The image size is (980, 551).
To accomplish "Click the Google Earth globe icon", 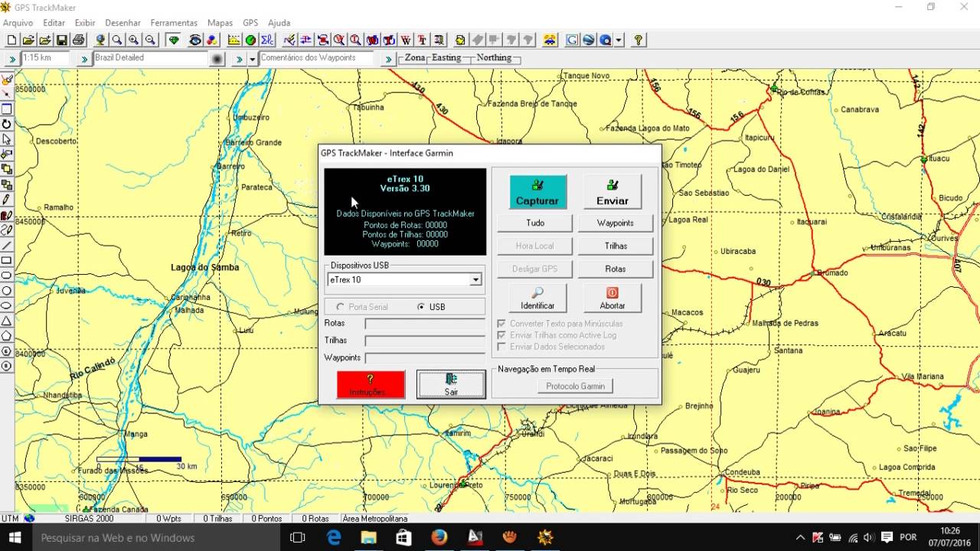I will tap(588, 40).
